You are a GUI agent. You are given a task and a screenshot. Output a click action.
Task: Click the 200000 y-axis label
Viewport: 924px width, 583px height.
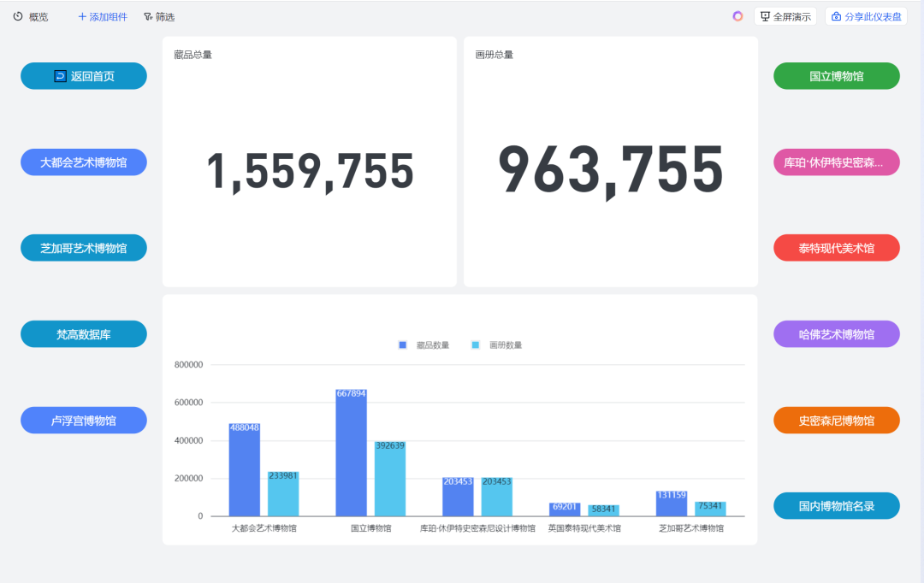[x=188, y=478]
